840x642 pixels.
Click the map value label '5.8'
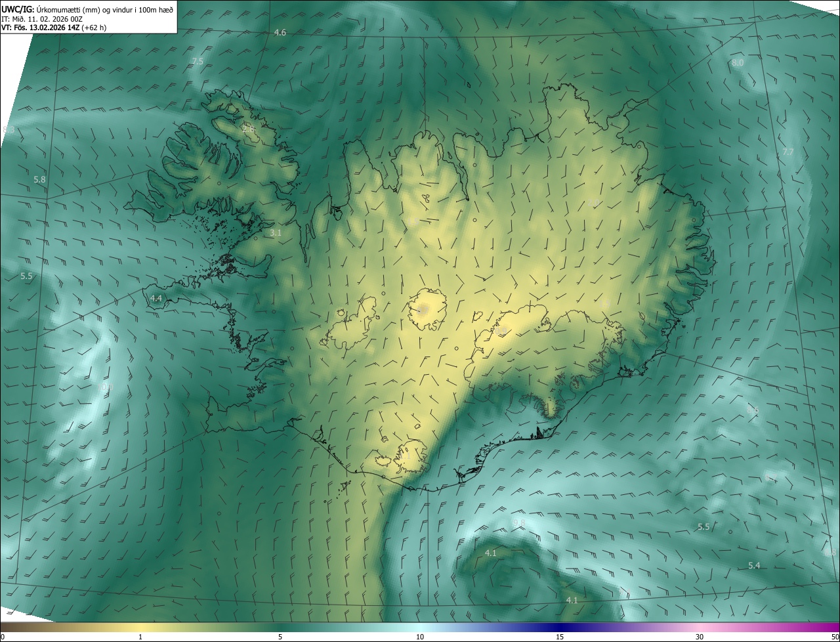40,179
